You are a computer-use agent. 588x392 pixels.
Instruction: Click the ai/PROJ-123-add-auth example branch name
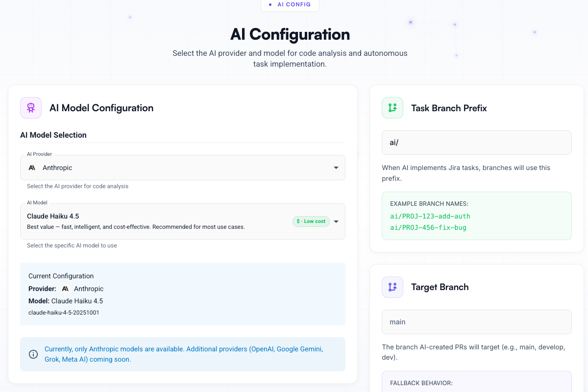(430, 216)
